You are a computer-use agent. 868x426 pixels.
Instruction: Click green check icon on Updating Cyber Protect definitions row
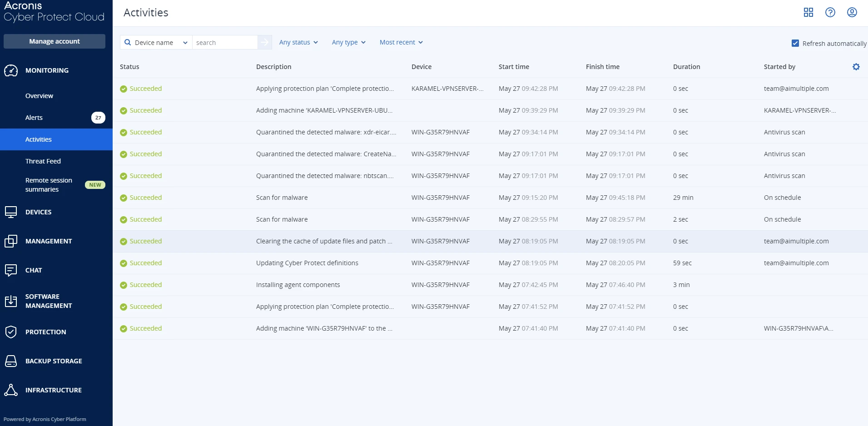124,263
